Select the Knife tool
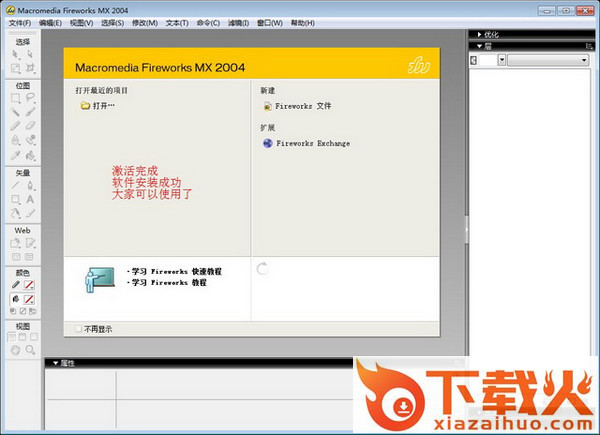 pyautogui.click(x=30, y=213)
